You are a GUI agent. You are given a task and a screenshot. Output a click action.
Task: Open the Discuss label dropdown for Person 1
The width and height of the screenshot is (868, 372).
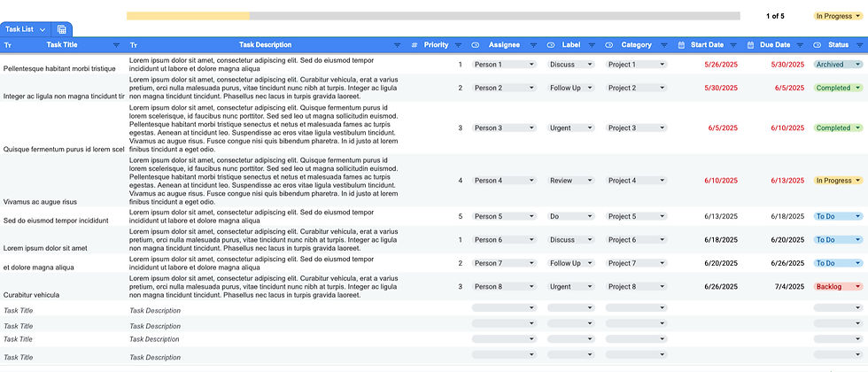pos(570,64)
